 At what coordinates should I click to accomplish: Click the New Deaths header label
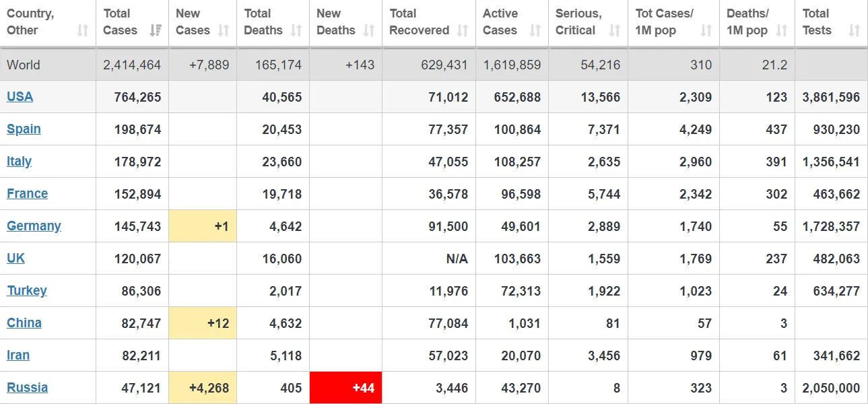pos(335,22)
